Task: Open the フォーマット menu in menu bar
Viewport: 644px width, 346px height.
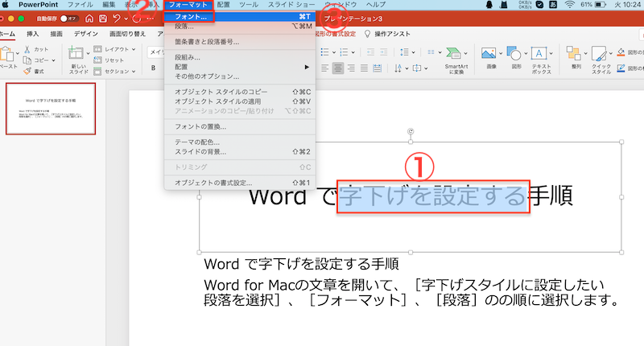Action: coord(188,5)
